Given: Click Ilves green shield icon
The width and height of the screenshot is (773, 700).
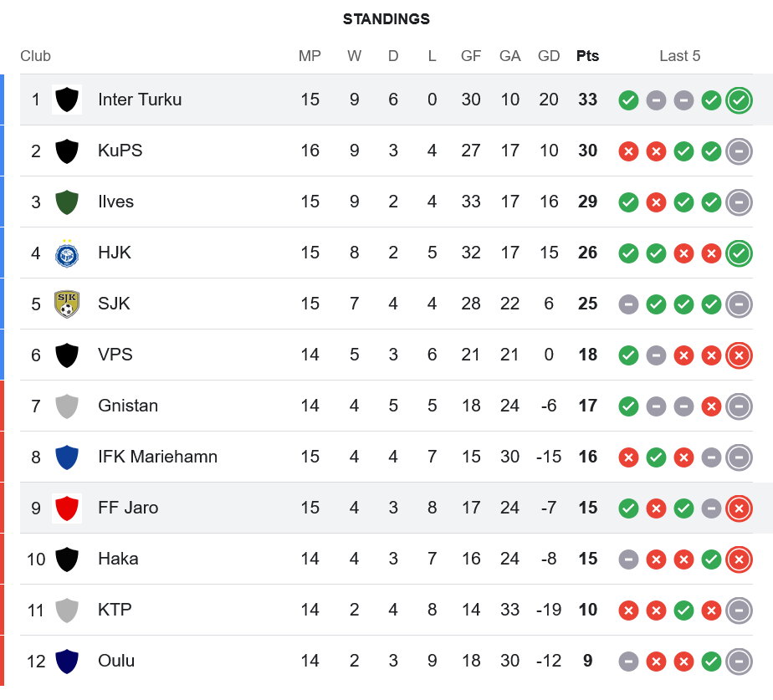Looking at the screenshot, I should [x=67, y=202].
